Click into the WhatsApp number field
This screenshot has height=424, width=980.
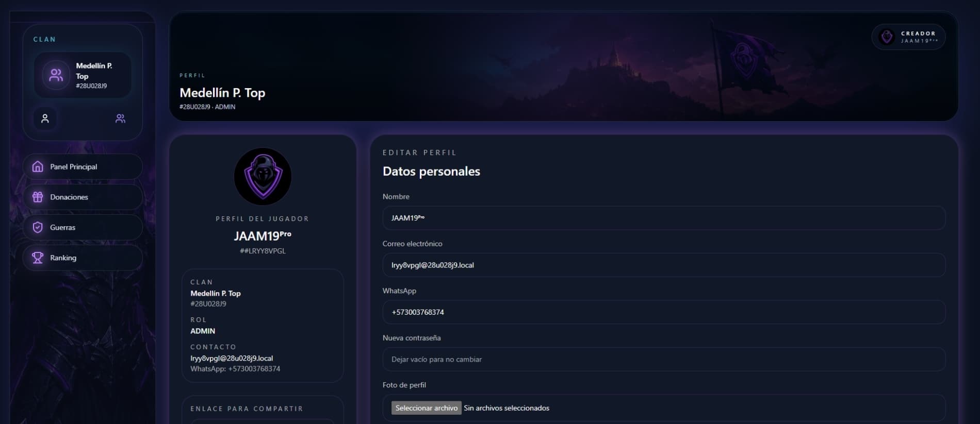664,312
